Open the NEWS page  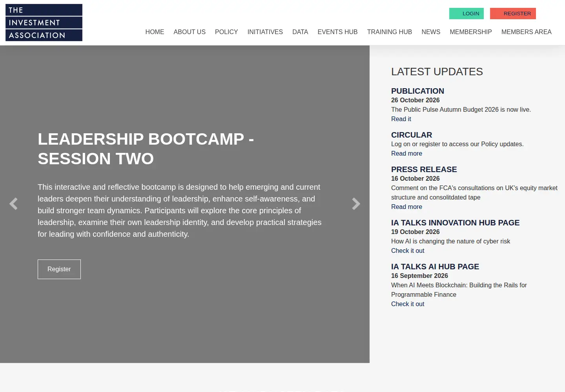(431, 32)
